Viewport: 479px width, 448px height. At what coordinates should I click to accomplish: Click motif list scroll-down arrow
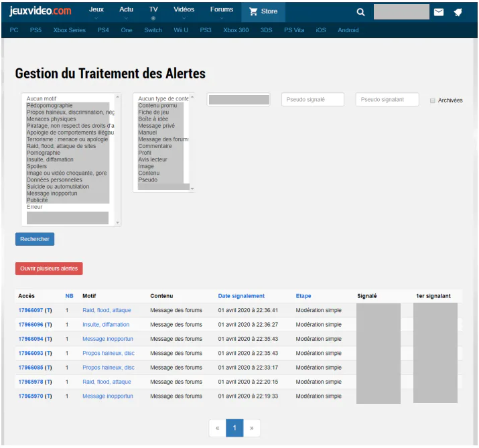point(118,222)
